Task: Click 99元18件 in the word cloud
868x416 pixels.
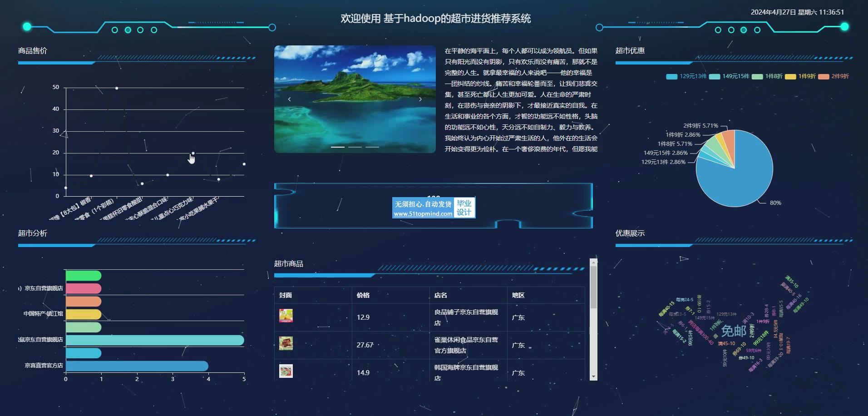Action: (761, 338)
